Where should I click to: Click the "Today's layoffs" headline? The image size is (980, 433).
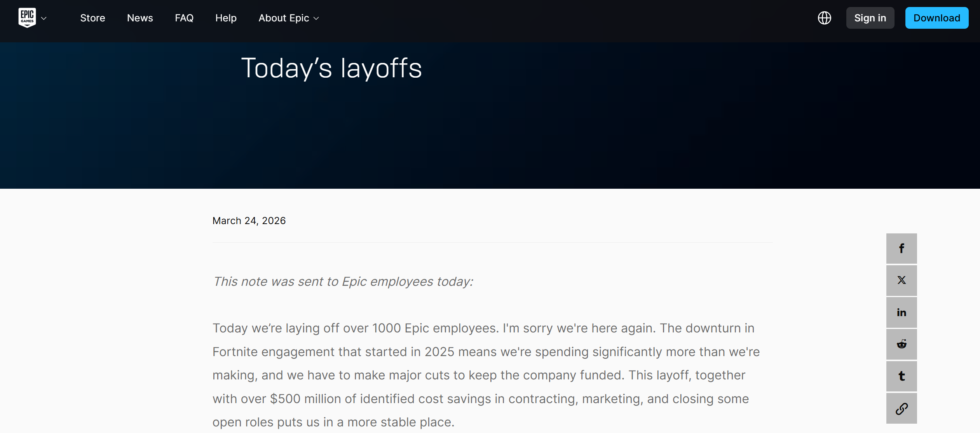[x=331, y=68]
